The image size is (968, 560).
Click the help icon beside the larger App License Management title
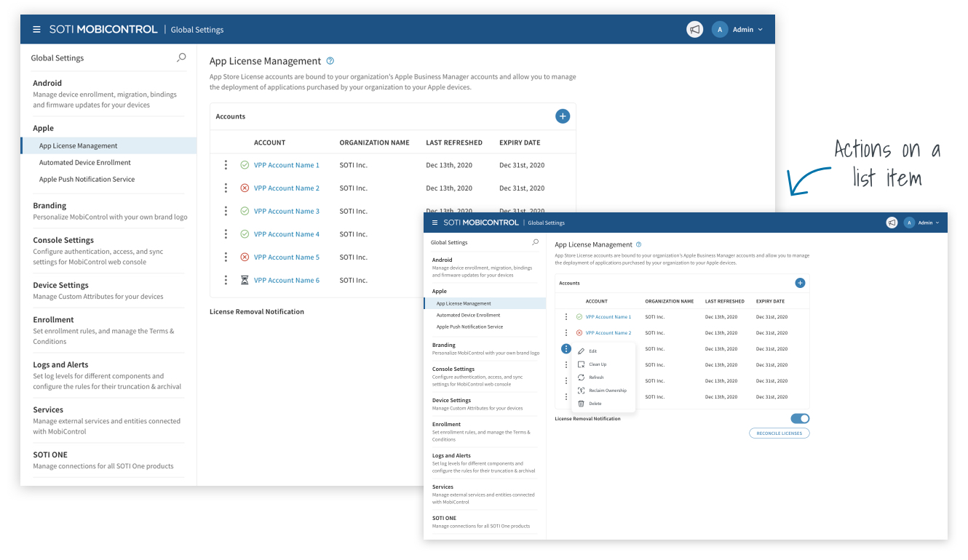click(330, 61)
